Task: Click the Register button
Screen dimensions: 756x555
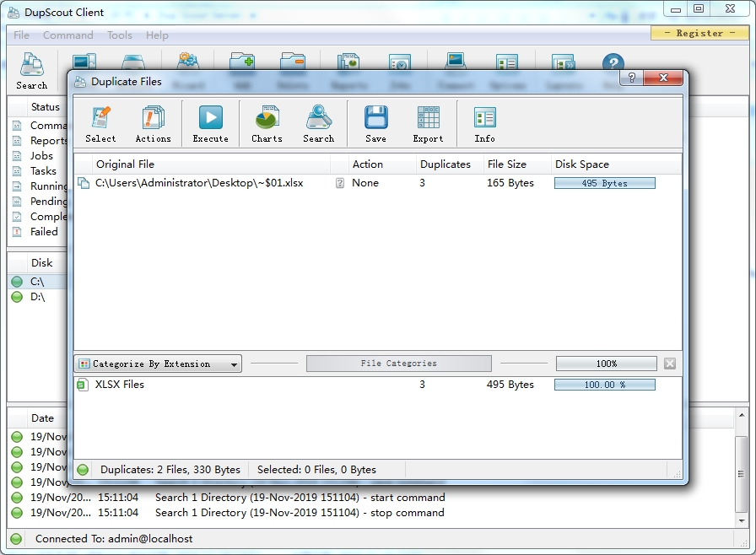Action: click(699, 33)
